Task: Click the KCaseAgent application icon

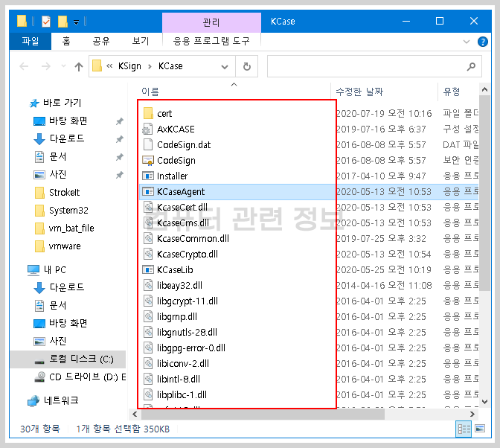Action: [x=148, y=191]
